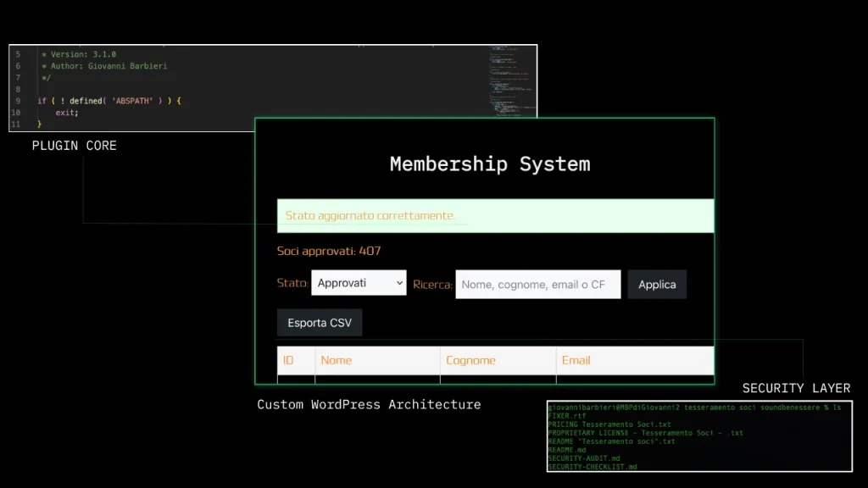Click the ABSPATH defined check line
Screen dimensions: 868x488
(109, 101)
